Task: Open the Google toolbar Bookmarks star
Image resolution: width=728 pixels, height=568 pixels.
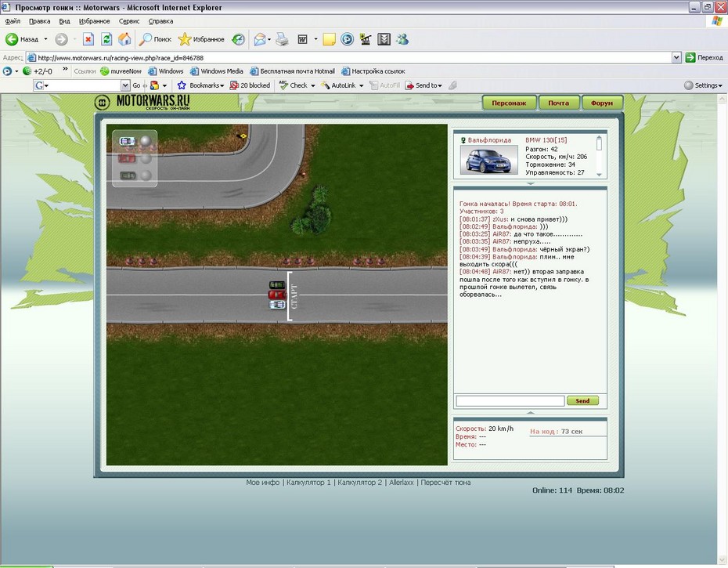Action: coord(200,85)
